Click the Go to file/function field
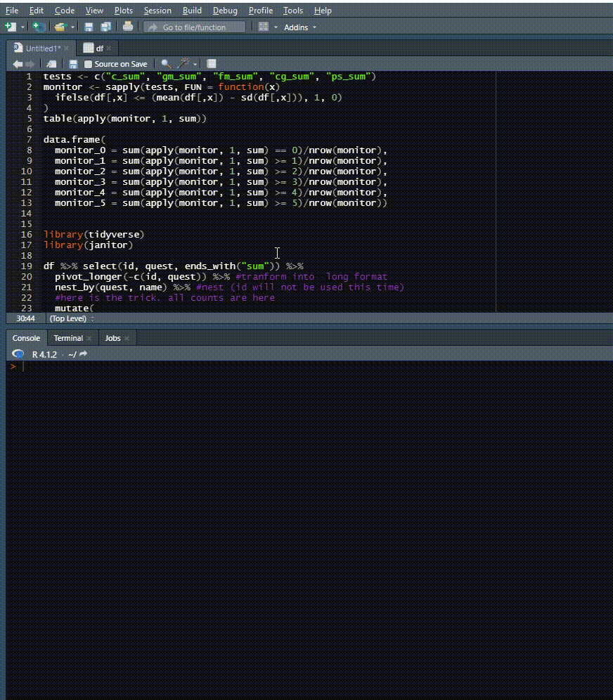 point(194,27)
